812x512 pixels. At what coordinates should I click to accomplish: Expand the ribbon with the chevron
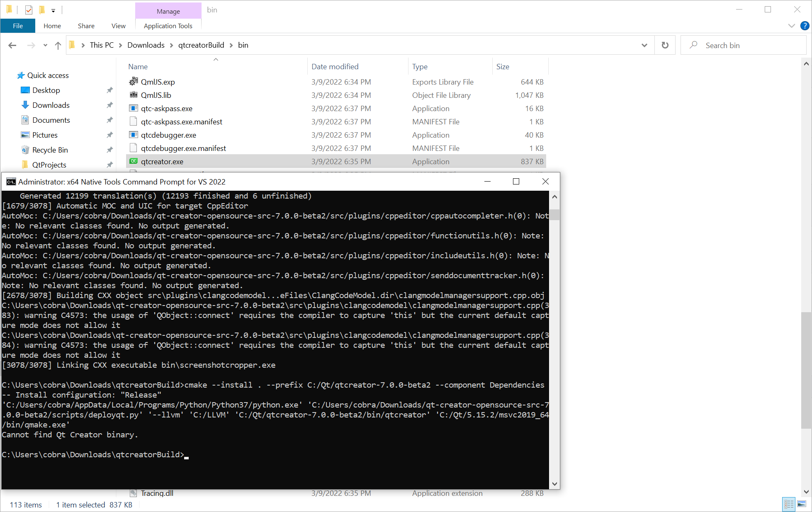coord(791,26)
